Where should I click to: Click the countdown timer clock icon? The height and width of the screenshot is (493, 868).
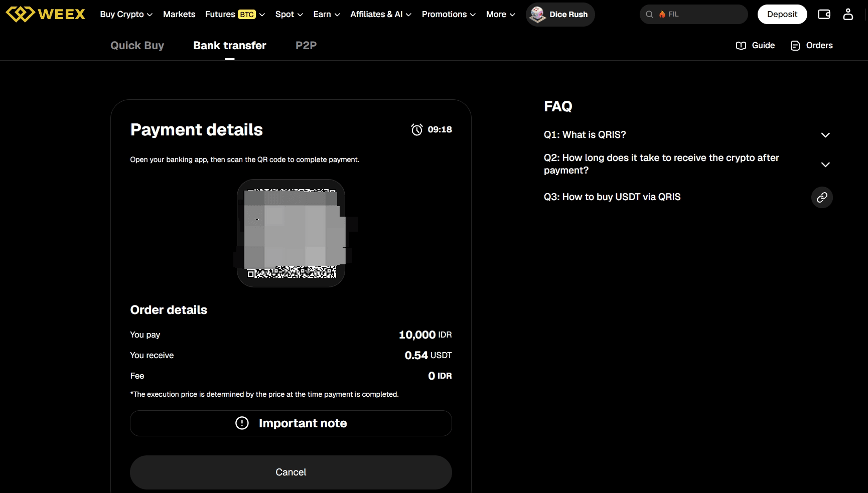tap(416, 129)
